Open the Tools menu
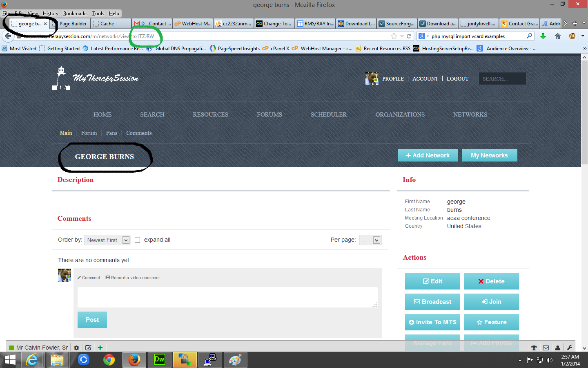The height and width of the screenshot is (368, 588). [x=98, y=13]
